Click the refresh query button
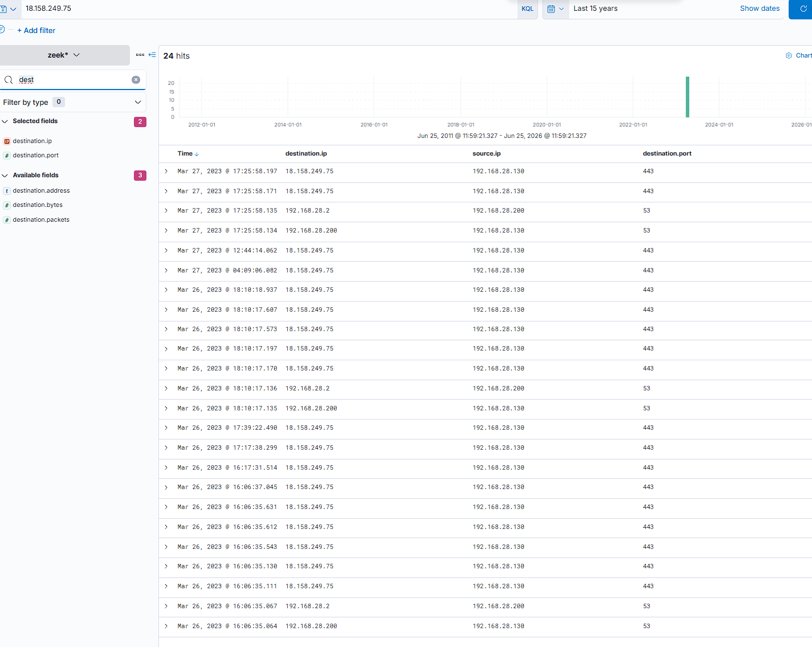The width and height of the screenshot is (812, 647). tap(802, 9)
